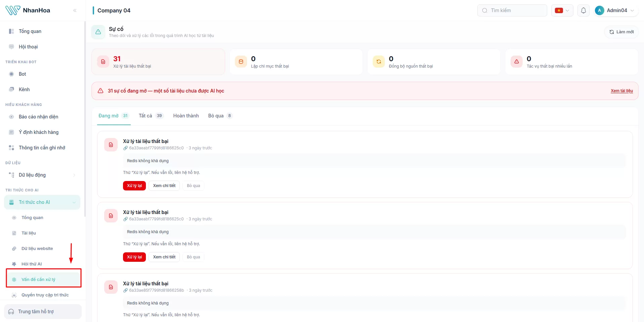Click the Kênh channel icon
Image resolution: width=644 pixels, height=322 pixels.
coord(11,90)
